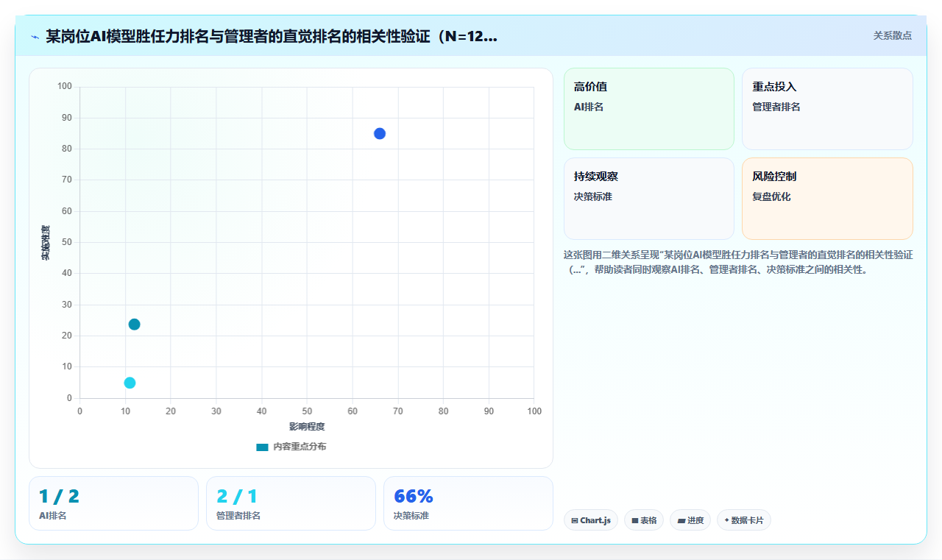This screenshot has height=560, width=942.
Task: Click the y-axis tick label 60
Action: point(67,211)
